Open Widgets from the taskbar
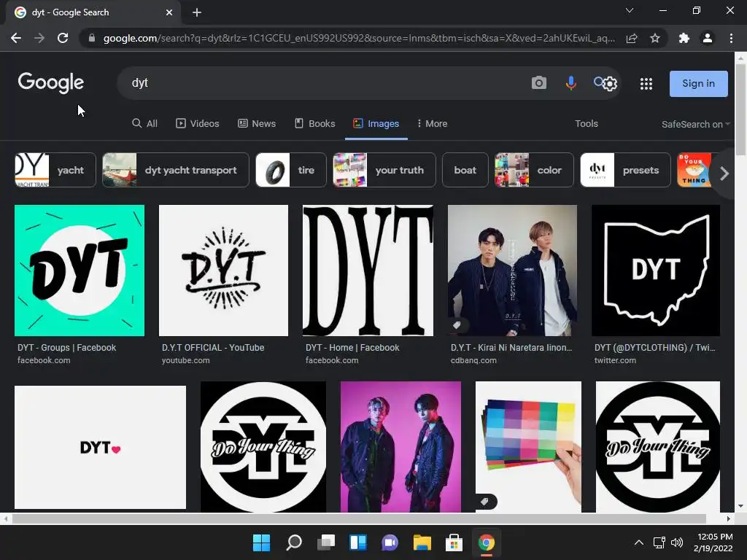 357,542
